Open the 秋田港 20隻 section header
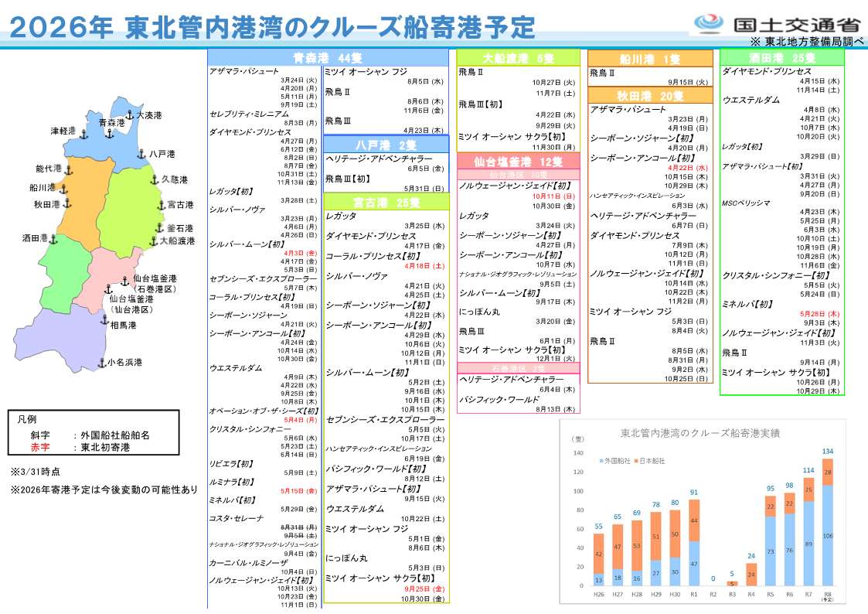The height and width of the screenshot is (614, 868). point(649,96)
